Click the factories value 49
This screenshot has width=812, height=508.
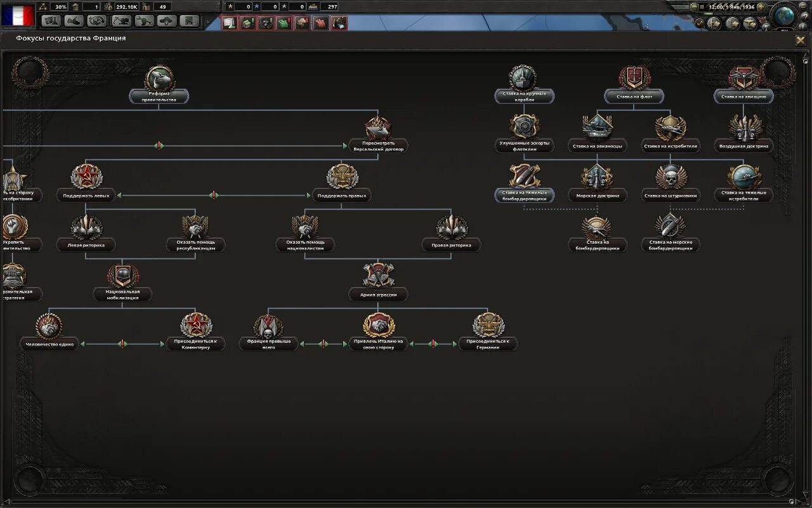162,6
